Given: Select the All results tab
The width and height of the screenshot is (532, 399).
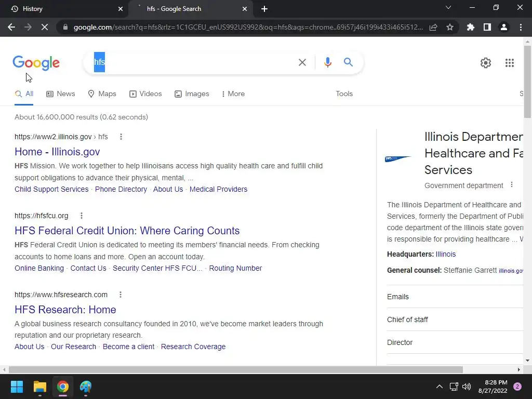Looking at the screenshot, I should point(24,94).
